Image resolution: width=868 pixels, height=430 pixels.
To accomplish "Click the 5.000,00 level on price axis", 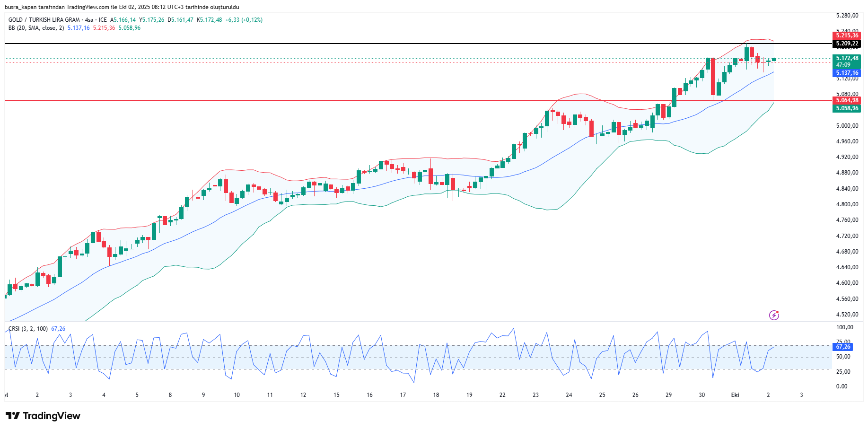I will (847, 126).
